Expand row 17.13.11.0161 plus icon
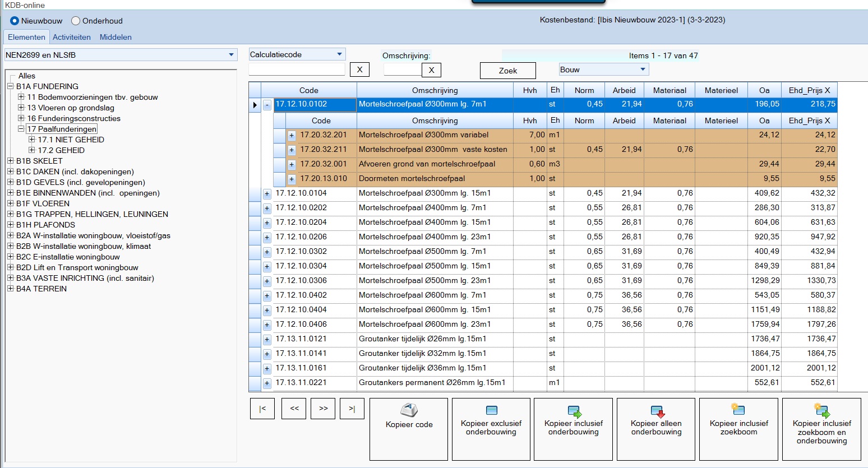Image resolution: width=868 pixels, height=468 pixels. (x=267, y=369)
